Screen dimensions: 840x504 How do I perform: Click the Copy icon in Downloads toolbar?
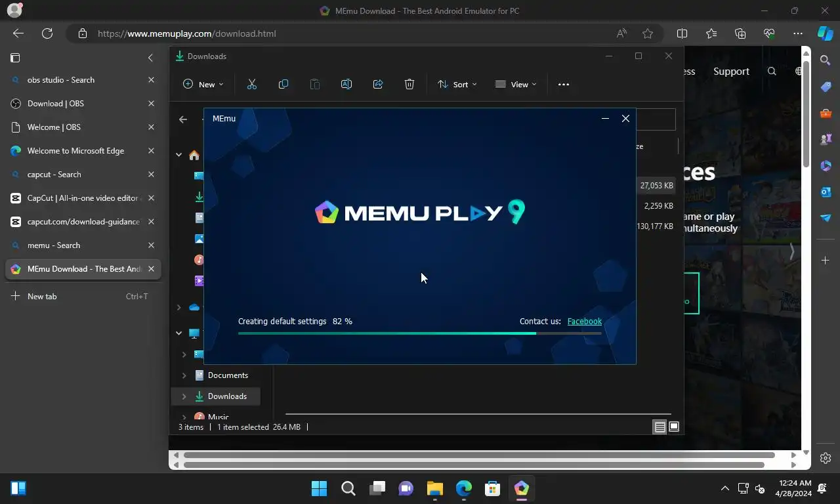click(283, 84)
